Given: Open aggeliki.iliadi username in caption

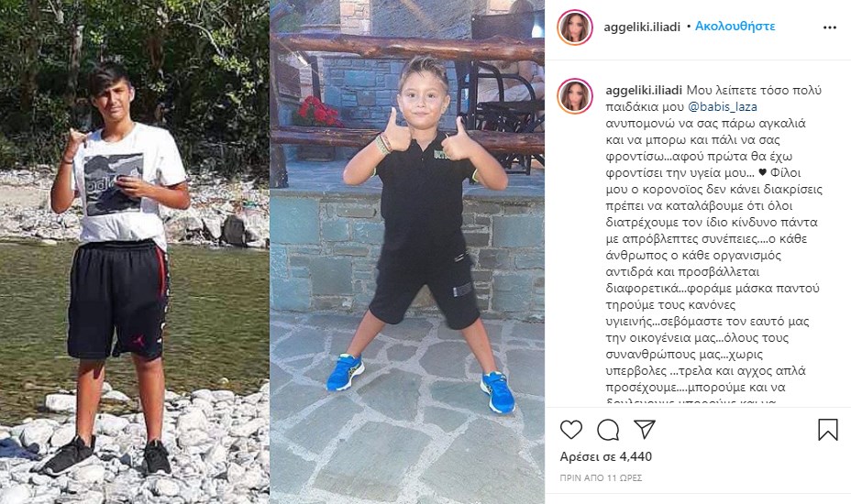Looking at the screenshot, I should click(645, 91).
